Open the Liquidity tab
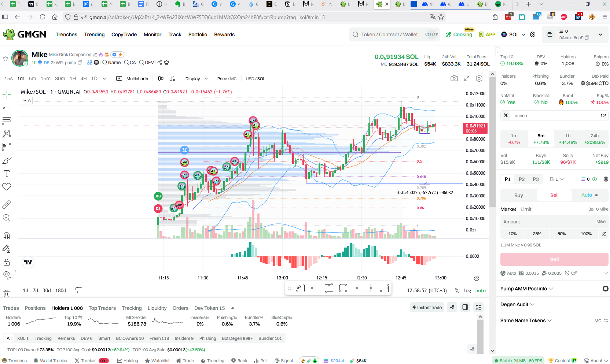 (x=157, y=308)
